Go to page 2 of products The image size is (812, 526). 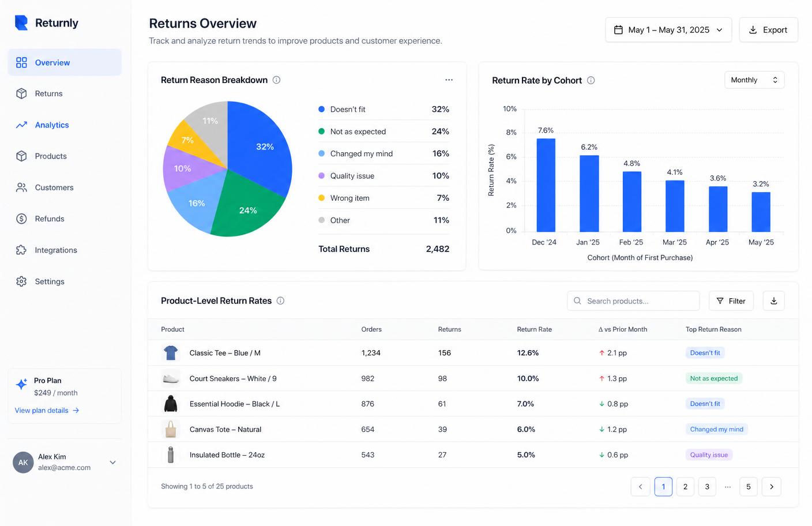[685, 486]
